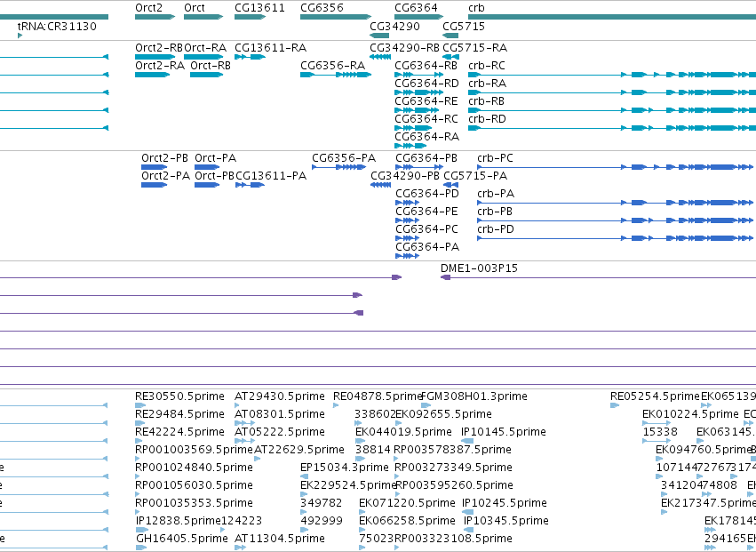Select the EP15034.3prime EST label
This screenshot has width=756, height=552.
pyautogui.click(x=345, y=468)
